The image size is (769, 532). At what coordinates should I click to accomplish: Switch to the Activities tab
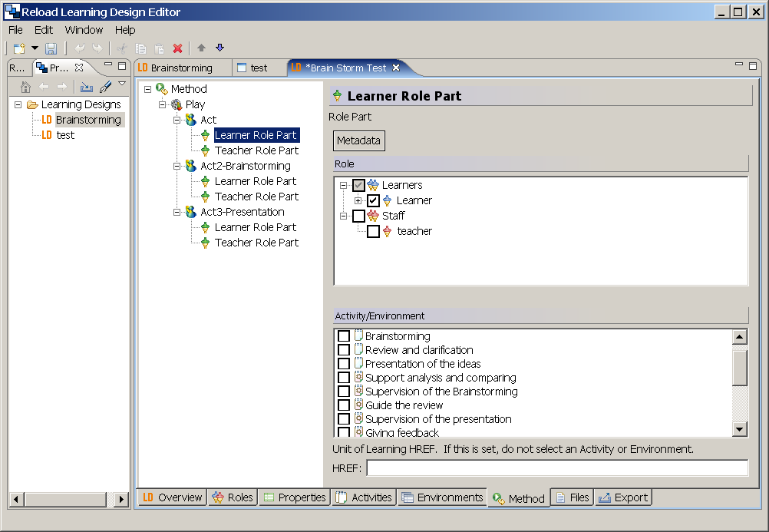point(365,497)
